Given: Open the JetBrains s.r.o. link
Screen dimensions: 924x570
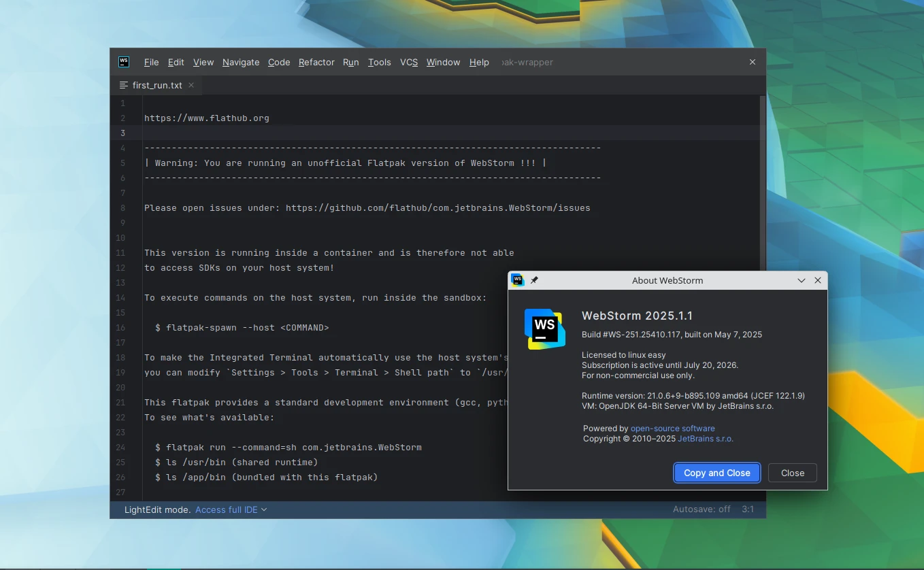Looking at the screenshot, I should click(x=705, y=439).
